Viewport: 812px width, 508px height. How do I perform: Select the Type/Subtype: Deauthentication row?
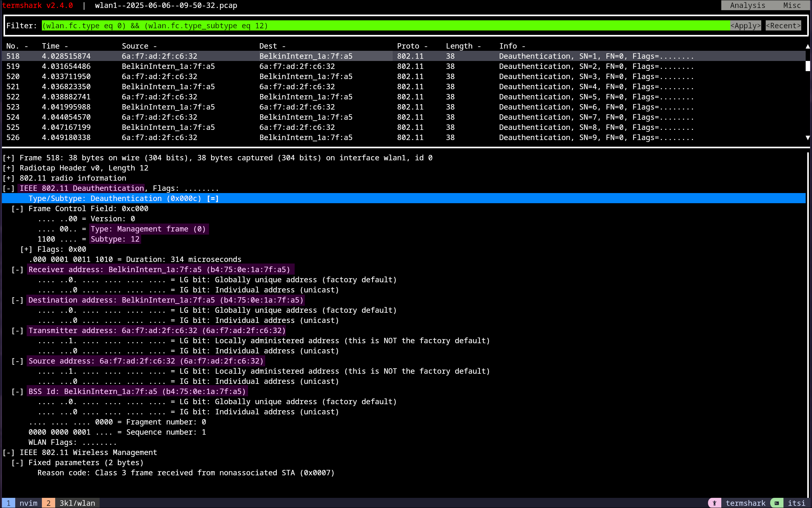pos(404,198)
